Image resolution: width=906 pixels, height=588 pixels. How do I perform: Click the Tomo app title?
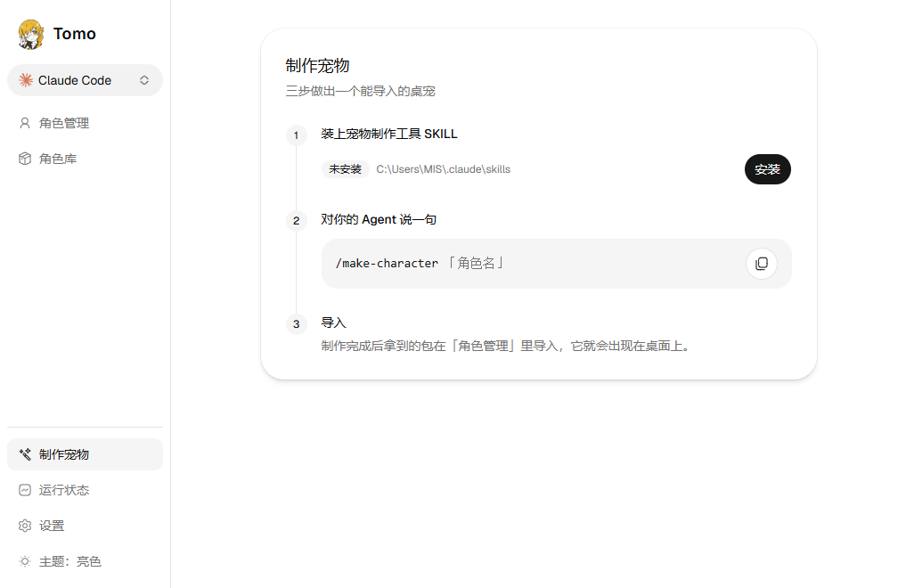point(75,34)
